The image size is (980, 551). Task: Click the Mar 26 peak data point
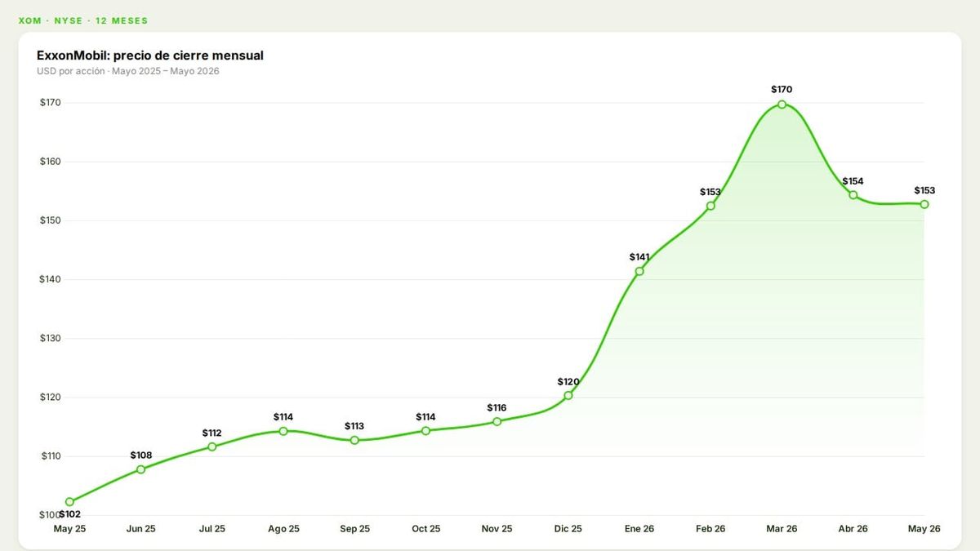782,104
